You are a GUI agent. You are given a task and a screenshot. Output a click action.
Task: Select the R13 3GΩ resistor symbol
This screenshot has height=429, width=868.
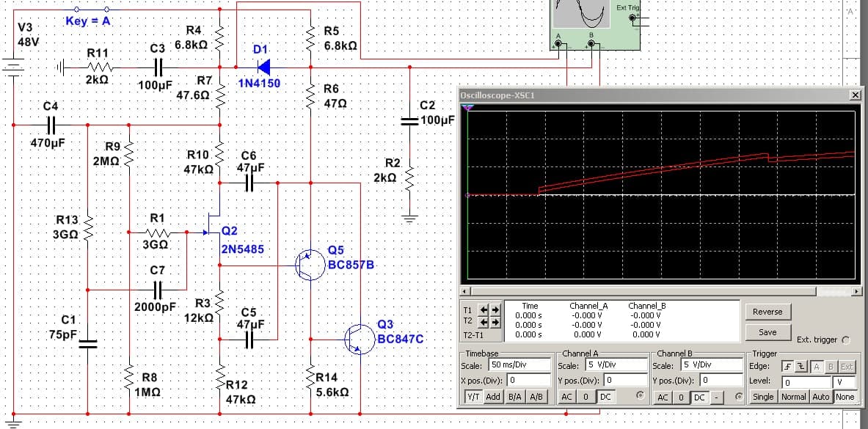(x=87, y=227)
